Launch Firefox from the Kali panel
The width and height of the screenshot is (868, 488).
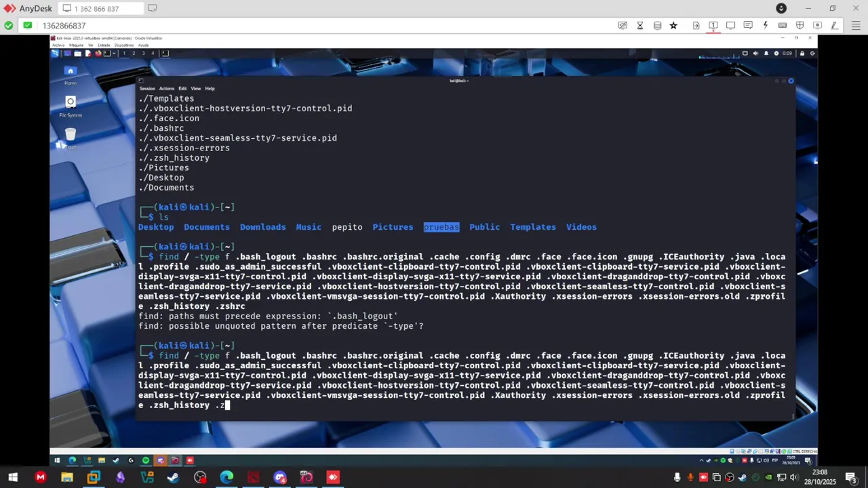pyautogui.click(x=98, y=53)
